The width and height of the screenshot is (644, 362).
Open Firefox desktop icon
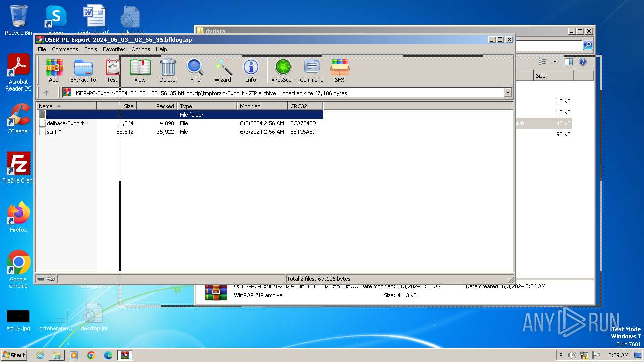pos(18,217)
